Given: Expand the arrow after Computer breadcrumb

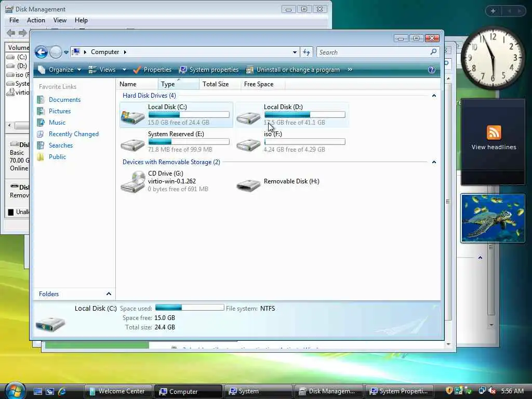Looking at the screenshot, I should [x=125, y=52].
